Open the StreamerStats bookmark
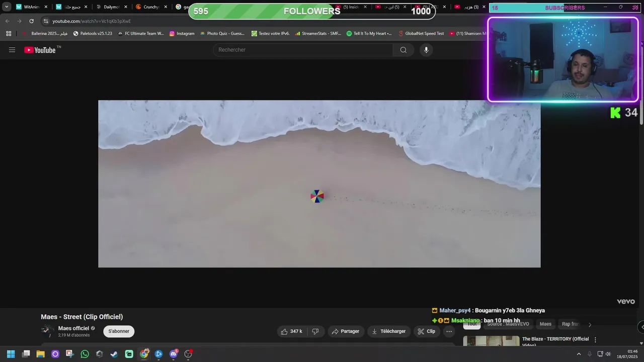This screenshot has width=644, height=362. point(318,34)
